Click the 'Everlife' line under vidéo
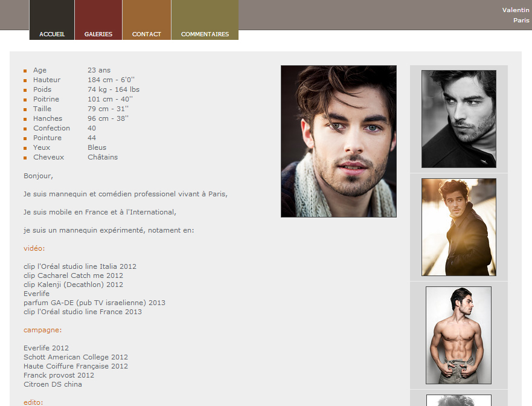Viewport: 532px width, 406px height. 37,294
